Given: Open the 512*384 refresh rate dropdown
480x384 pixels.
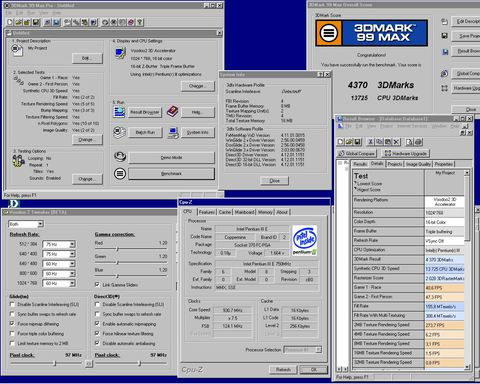Looking at the screenshot, I should tap(72, 244).
